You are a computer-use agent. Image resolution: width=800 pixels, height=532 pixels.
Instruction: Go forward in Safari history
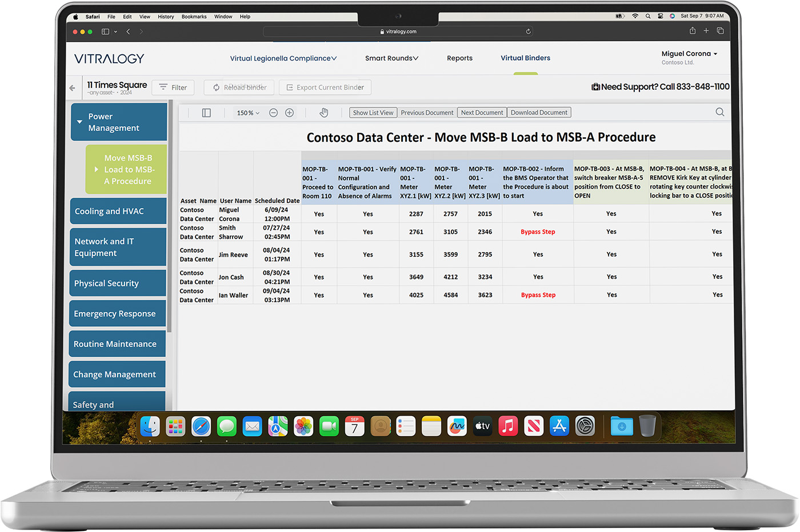click(x=141, y=31)
